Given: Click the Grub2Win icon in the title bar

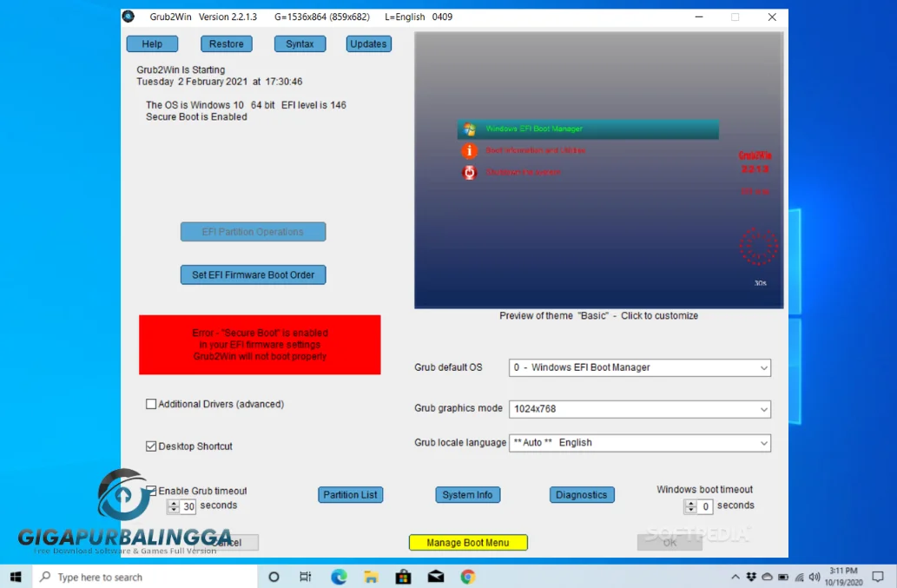Looking at the screenshot, I should [x=127, y=16].
